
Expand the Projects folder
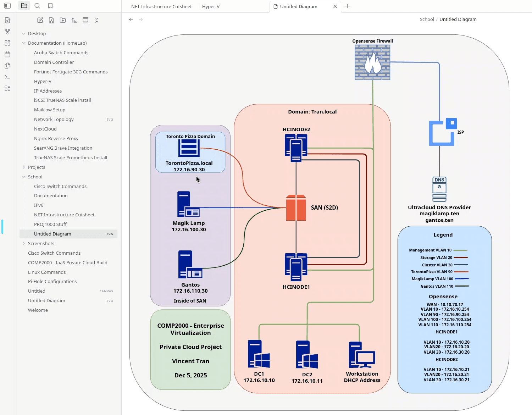pyautogui.click(x=24, y=167)
